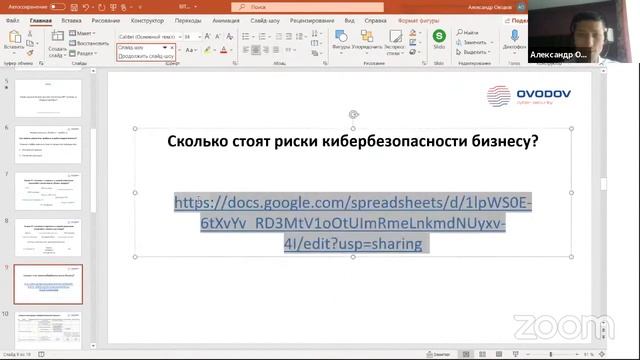
Task: Switch to slide sorter view icon
Action: [x=482, y=354]
